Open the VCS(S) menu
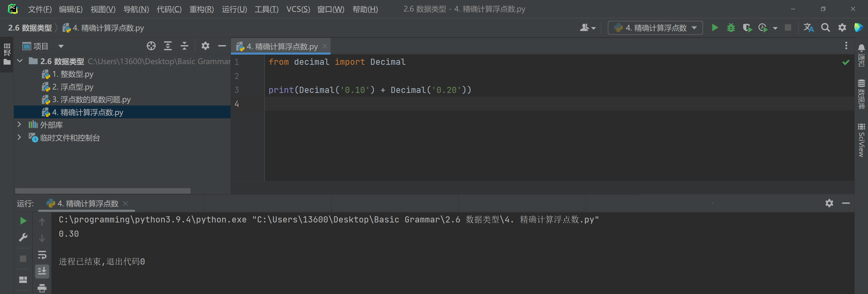This screenshot has width=868, height=294. click(x=298, y=9)
